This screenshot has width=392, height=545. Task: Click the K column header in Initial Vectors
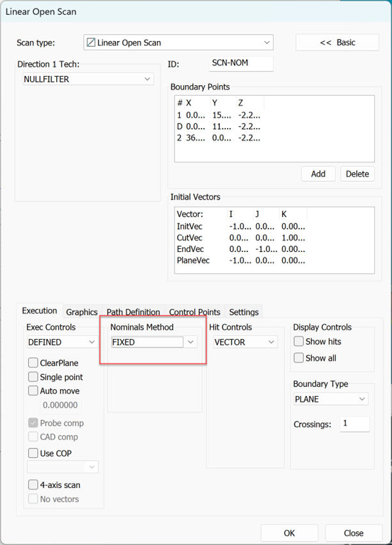(293, 214)
